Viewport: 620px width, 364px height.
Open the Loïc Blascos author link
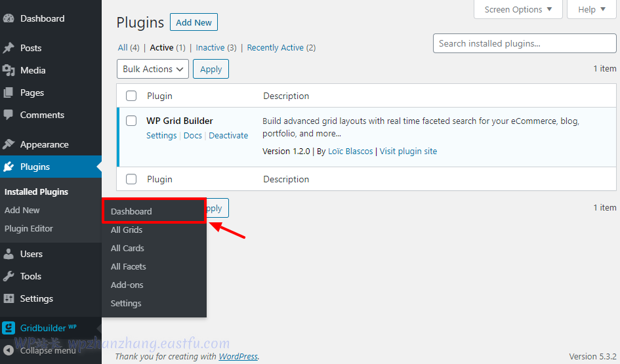[x=350, y=151]
